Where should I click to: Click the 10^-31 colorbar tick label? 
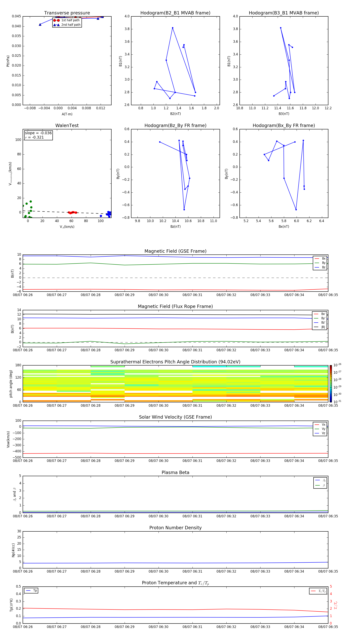[337, 402]
